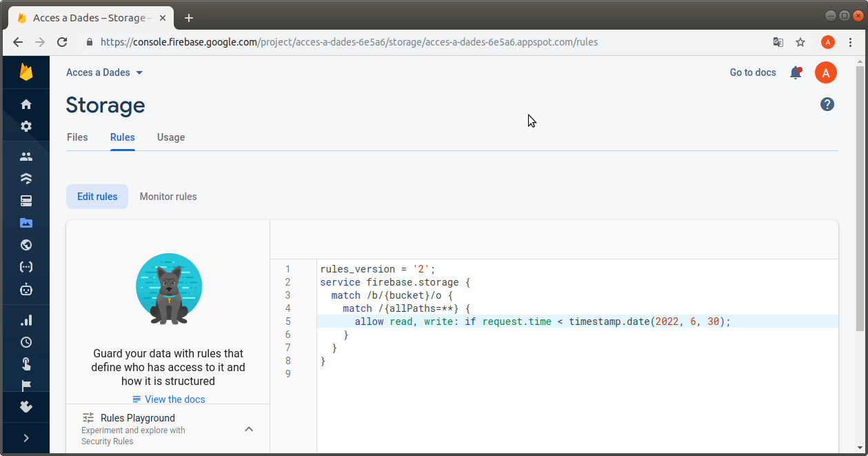Collapse the Rules Playground panel

(249, 429)
